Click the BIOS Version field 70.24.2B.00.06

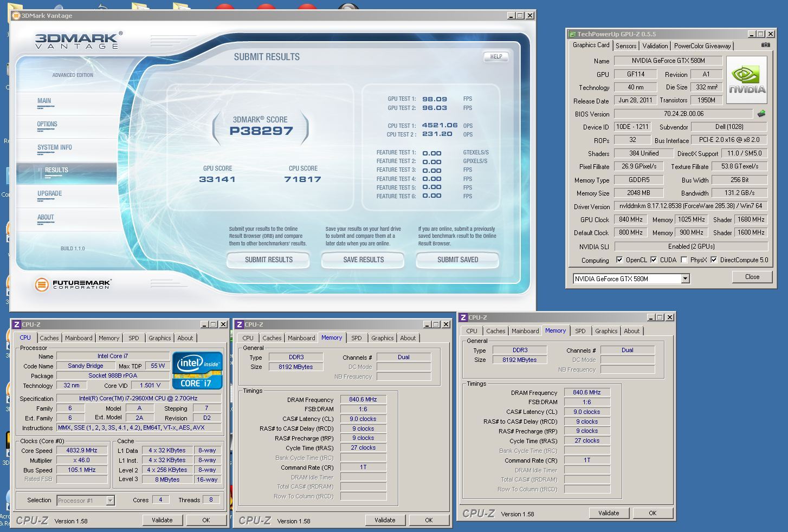683,114
